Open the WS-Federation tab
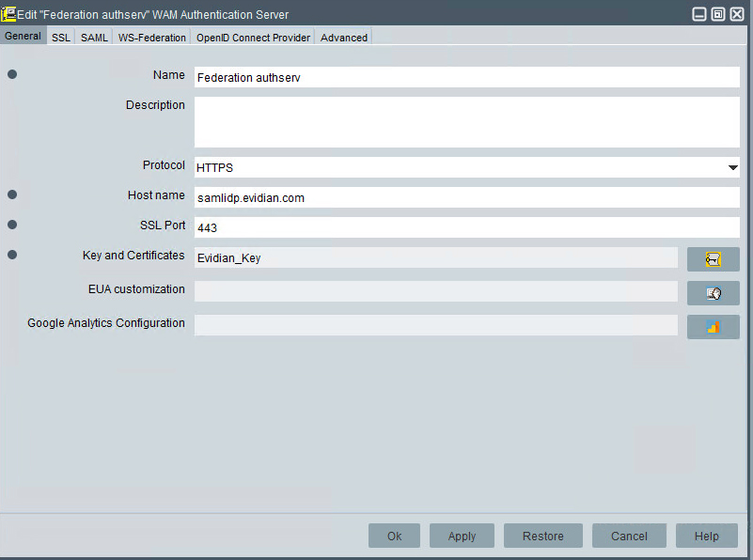Viewport: 753px width, 560px height. pos(151,38)
